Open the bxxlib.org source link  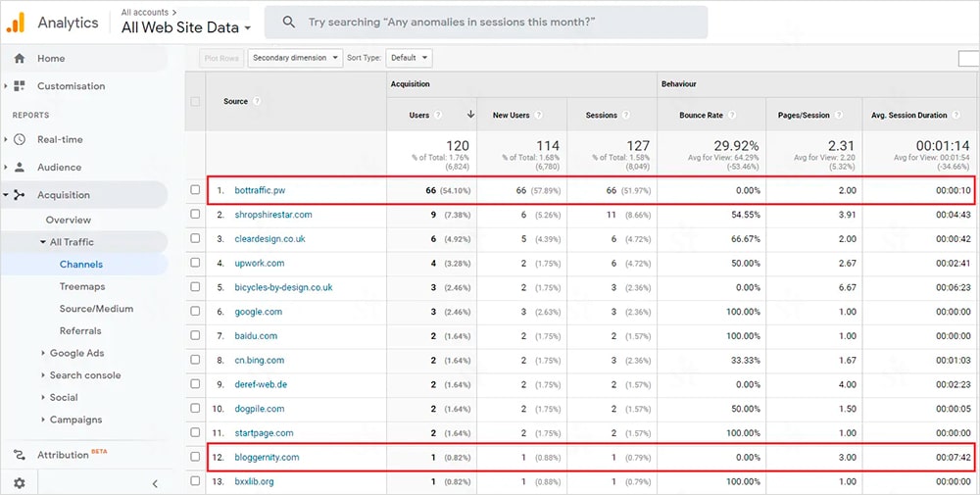(255, 481)
